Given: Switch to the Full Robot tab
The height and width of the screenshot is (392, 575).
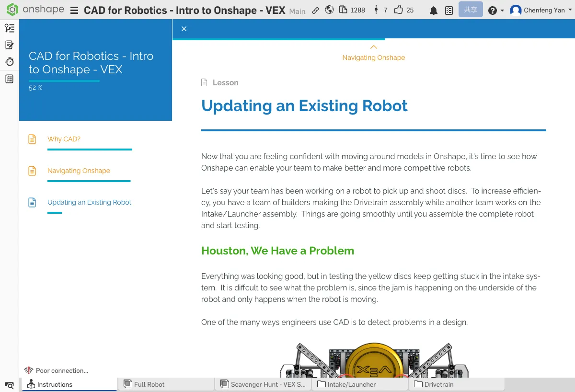Looking at the screenshot, I should click(149, 384).
